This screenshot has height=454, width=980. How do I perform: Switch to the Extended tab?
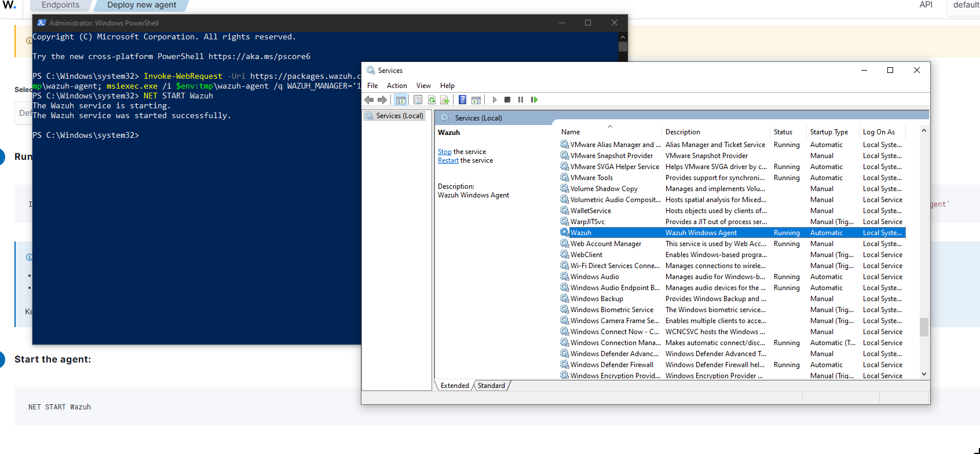pos(455,385)
